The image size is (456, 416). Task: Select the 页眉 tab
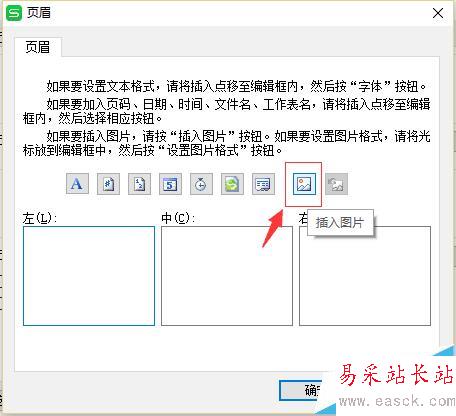38,47
